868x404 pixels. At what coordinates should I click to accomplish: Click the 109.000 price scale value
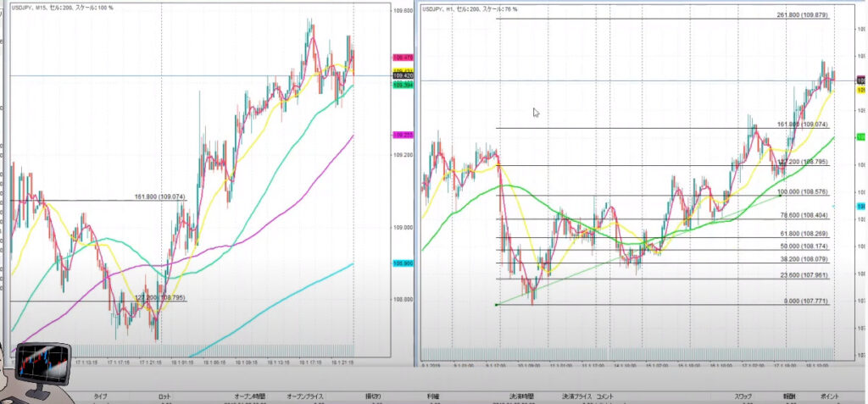(x=403, y=228)
